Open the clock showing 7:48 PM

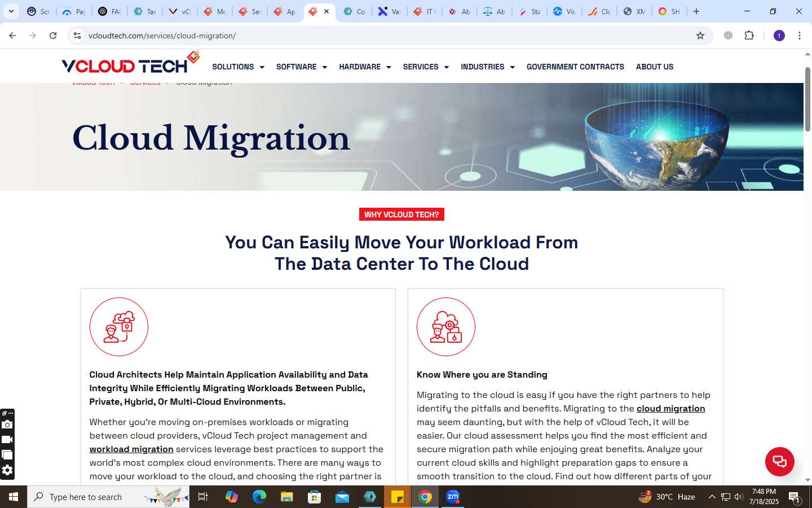click(764, 497)
